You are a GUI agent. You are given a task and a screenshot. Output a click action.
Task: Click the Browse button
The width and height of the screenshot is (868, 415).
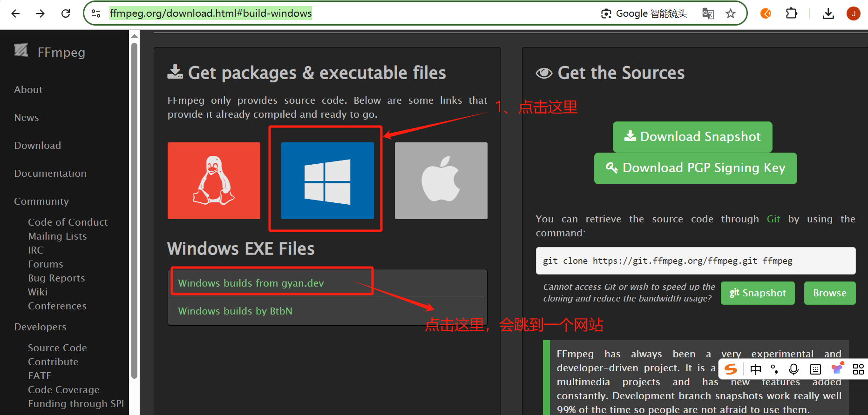(x=830, y=293)
